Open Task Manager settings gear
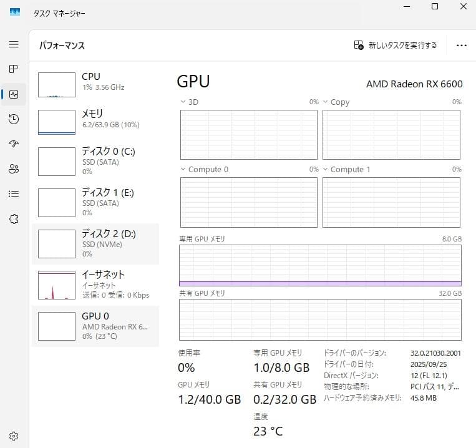 coord(14,436)
